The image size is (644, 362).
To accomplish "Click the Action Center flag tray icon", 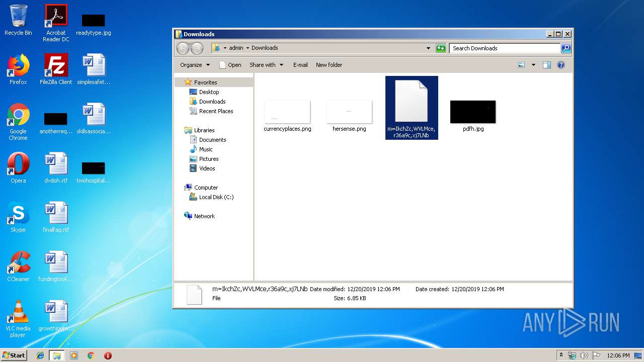I will point(596,355).
